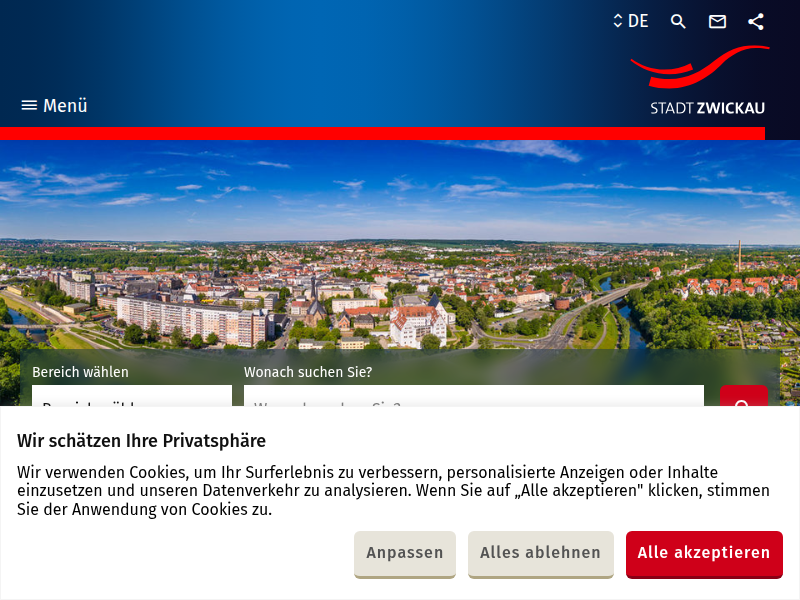Click the up-down chevrons beside DE
Viewport: 800px width, 600px height.
pyautogui.click(x=616, y=21)
